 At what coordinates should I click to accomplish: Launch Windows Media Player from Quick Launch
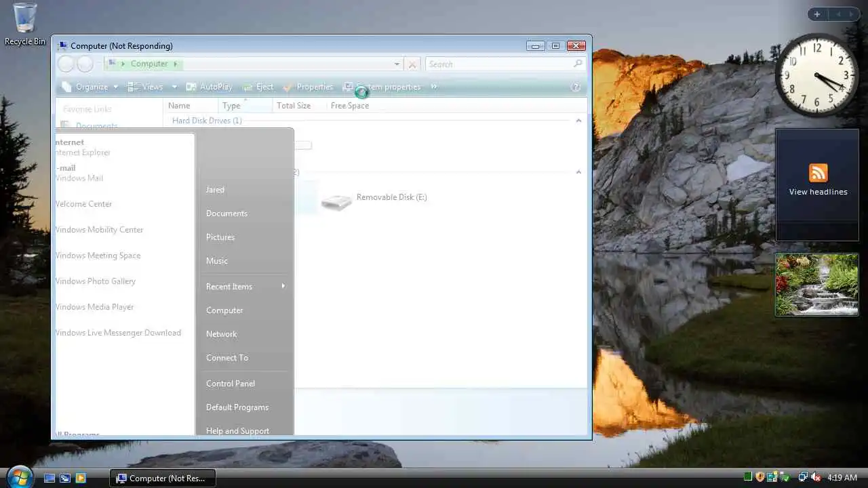pyautogui.click(x=81, y=478)
